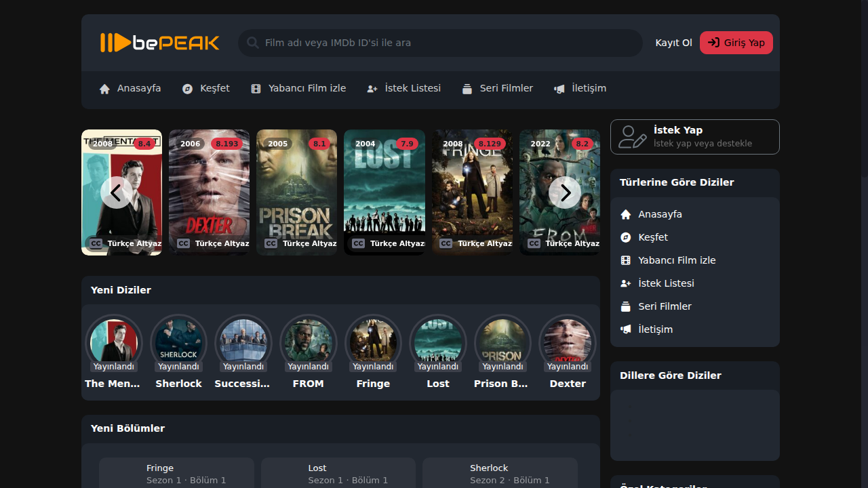Image resolution: width=868 pixels, height=488 pixels.
Task: Open Sherlock Sezon 2 Bölüm 1 episode card
Action: [500, 473]
